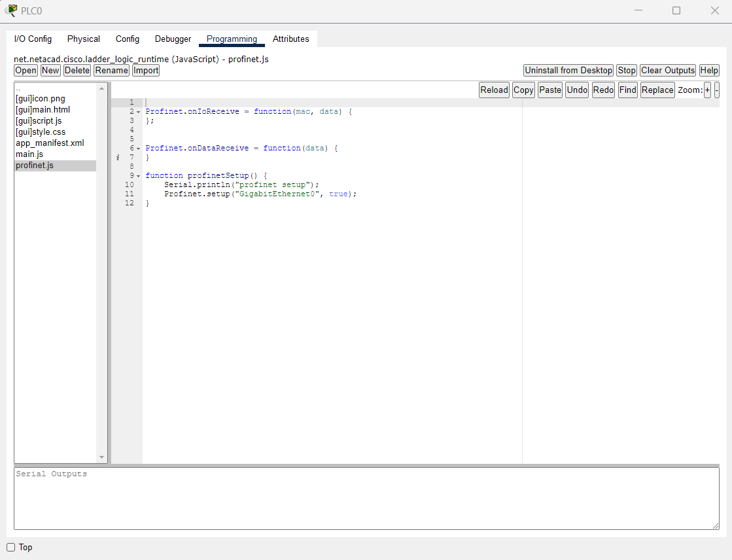Viewport: 732px width, 560px height.
Task: Click the zoom out minus button
Action: point(716,90)
